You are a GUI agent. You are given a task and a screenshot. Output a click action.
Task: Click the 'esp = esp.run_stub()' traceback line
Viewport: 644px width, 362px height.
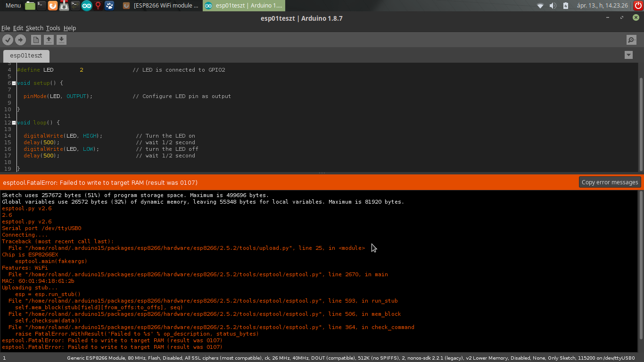48,294
